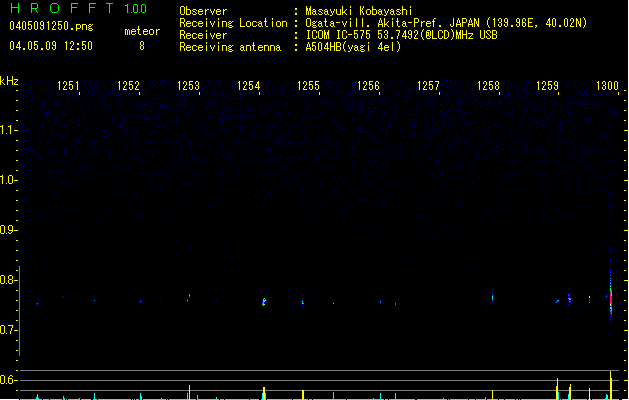Click the 1259 time axis label

547,85
